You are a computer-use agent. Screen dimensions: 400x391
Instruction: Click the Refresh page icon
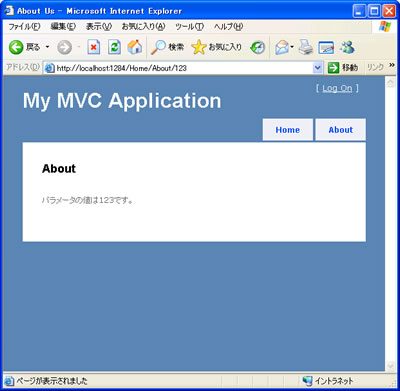point(114,47)
